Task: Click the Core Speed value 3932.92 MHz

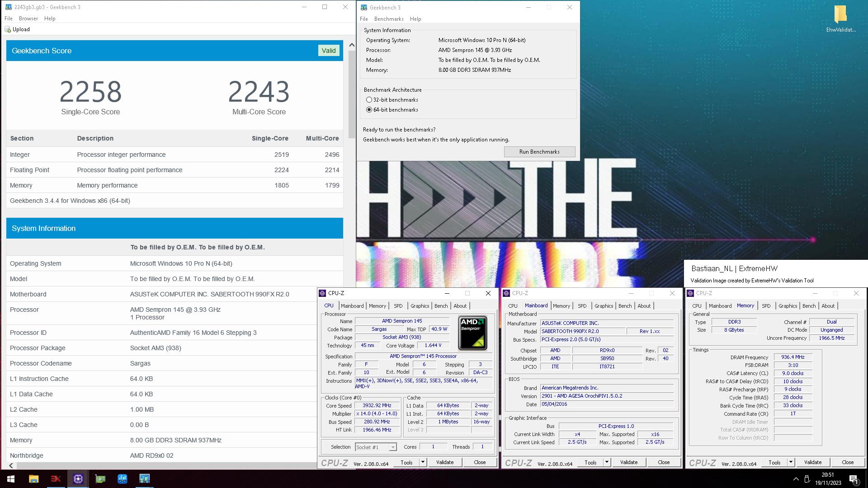Action: [x=377, y=406]
